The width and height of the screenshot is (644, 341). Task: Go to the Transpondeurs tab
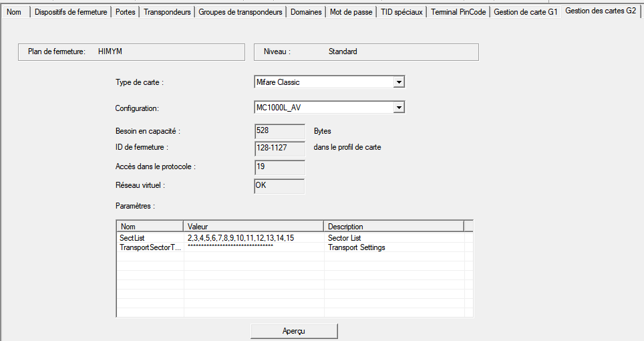tap(167, 12)
